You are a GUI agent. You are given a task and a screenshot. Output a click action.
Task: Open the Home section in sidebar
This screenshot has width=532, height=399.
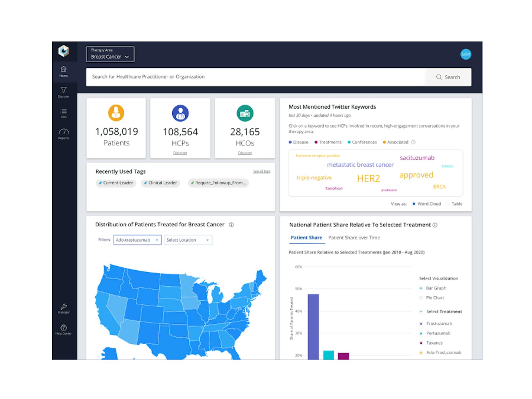pyautogui.click(x=63, y=71)
